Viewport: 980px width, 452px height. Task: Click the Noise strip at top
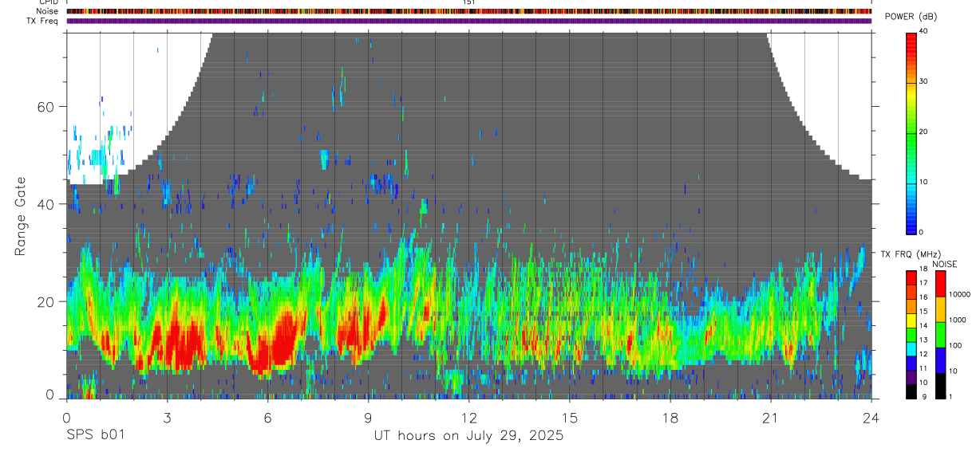click(x=469, y=11)
